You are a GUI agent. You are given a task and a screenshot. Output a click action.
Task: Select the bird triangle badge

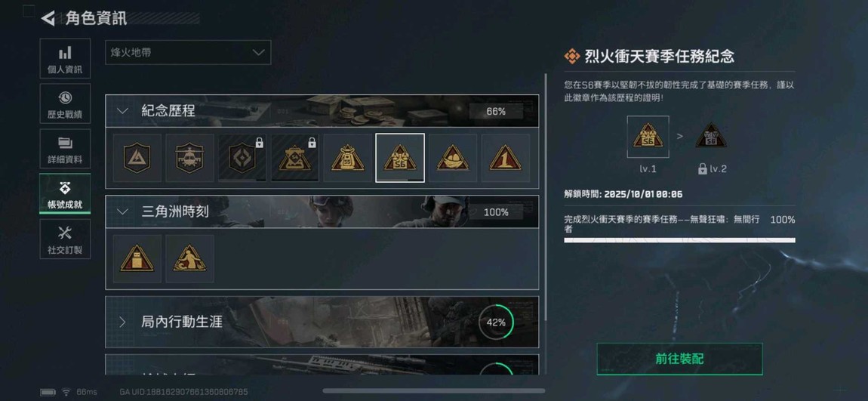click(x=453, y=158)
